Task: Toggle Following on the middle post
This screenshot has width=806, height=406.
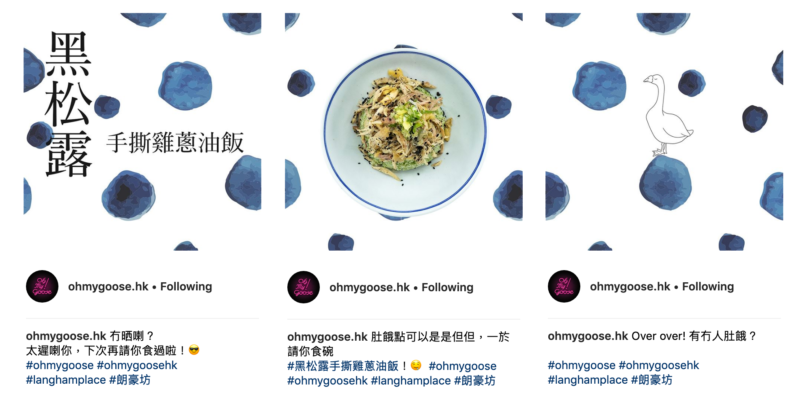Action: [447, 287]
